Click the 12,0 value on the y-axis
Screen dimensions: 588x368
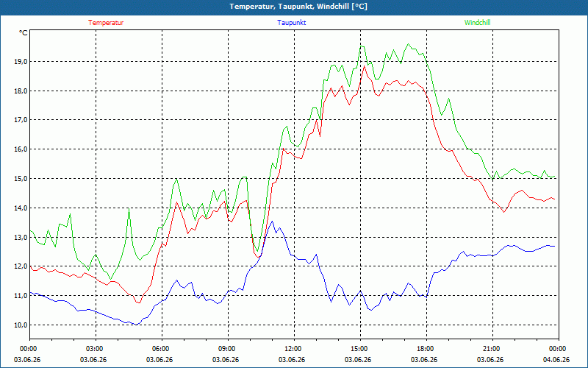(21, 266)
